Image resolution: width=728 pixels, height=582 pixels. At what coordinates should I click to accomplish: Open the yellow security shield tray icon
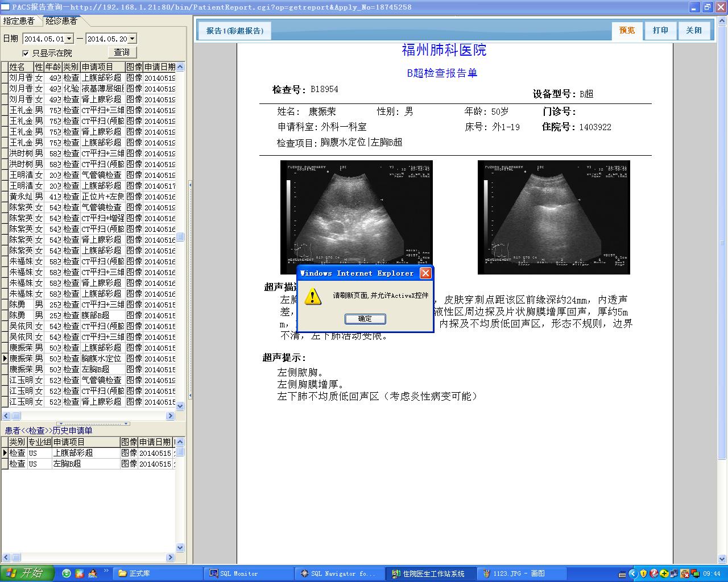coord(644,574)
